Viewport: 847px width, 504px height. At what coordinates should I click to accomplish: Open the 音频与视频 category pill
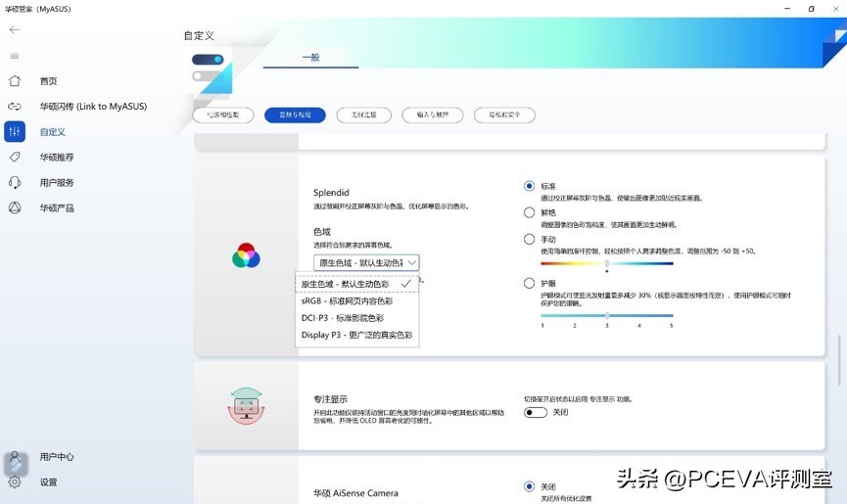(x=295, y=115)
